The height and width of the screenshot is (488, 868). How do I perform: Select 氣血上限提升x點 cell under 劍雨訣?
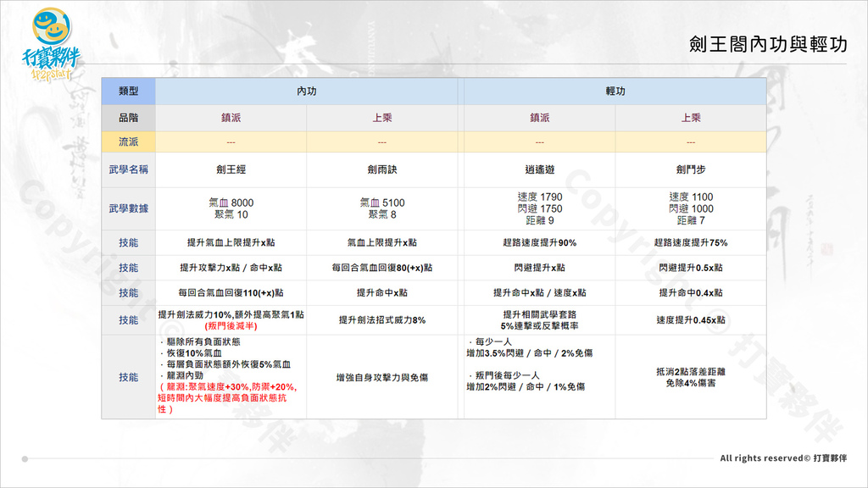(382, 243)
